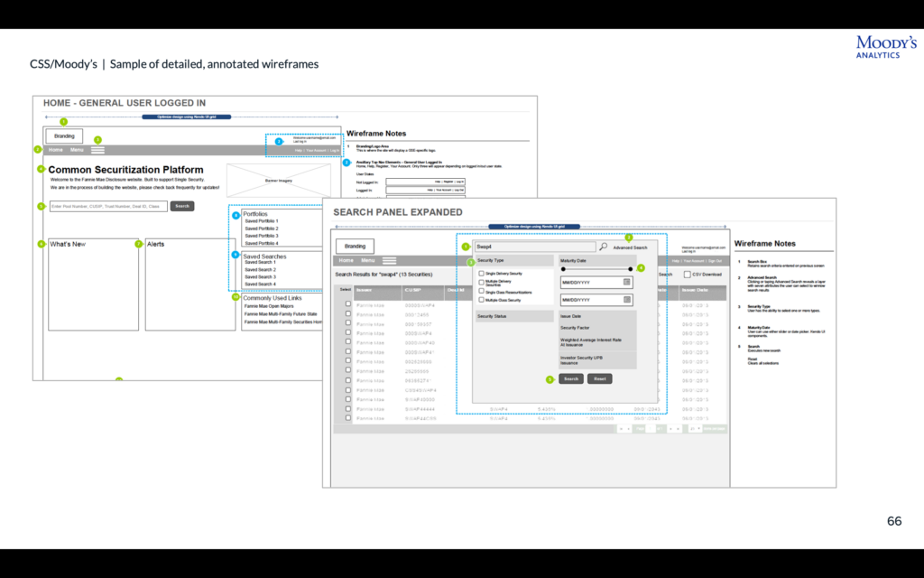Select the row checkbox for CUSIP 0000SWAP4
The image size is (924, 578).
[x=347, y=304]
